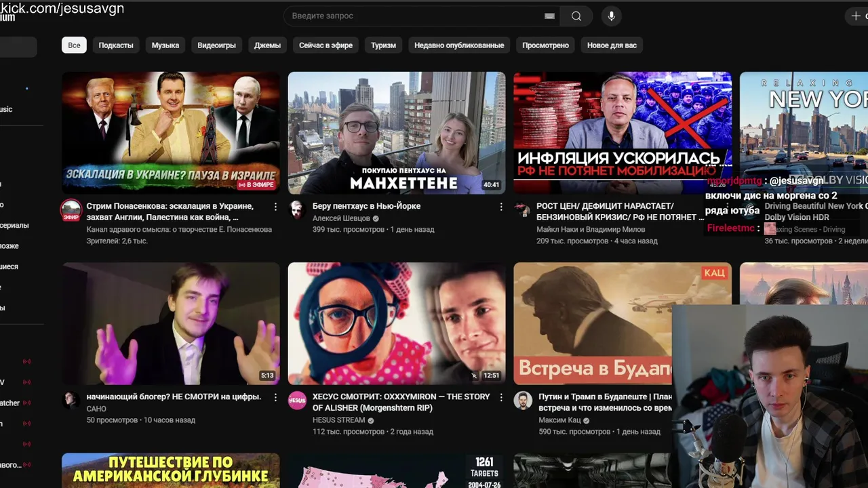Activate voice search microphone icon

[612, 16]
